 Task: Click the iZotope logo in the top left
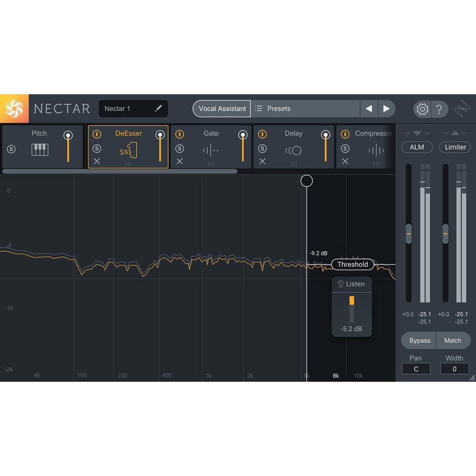[x=14, y=109]
